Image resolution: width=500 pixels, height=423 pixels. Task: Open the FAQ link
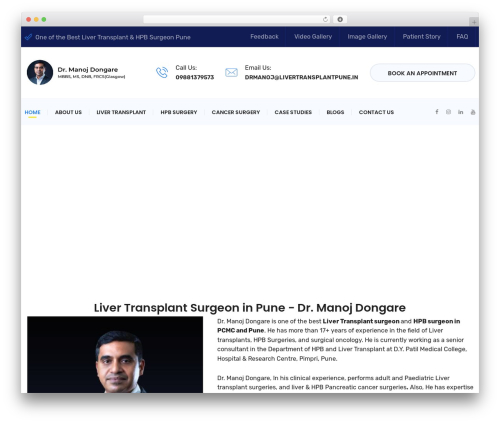(462, 37)
